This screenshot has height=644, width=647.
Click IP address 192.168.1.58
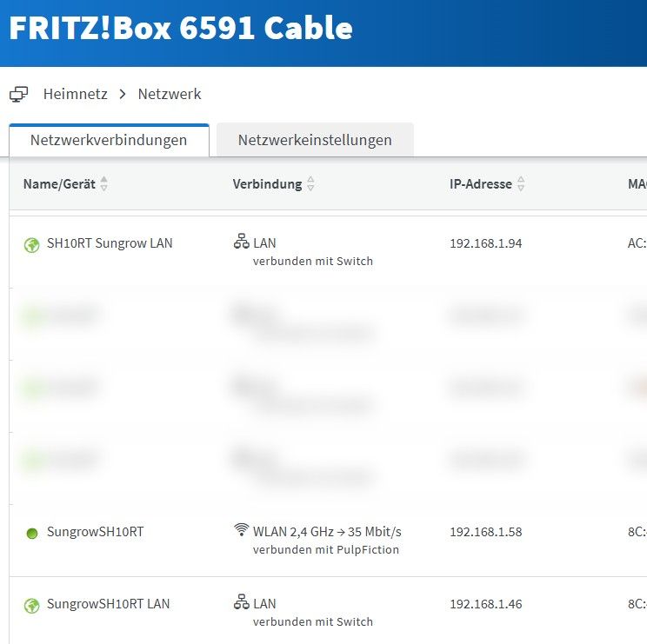click(x=485, y=532)
